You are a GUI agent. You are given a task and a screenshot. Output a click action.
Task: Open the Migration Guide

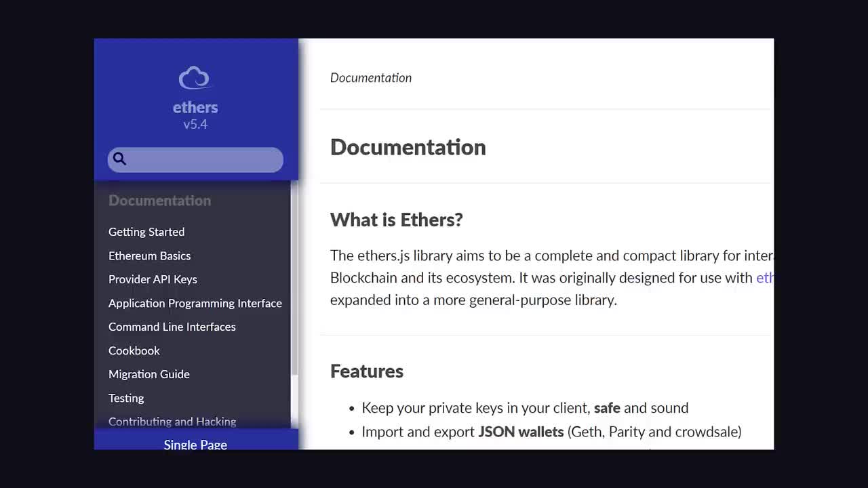[x=149, y=374]
